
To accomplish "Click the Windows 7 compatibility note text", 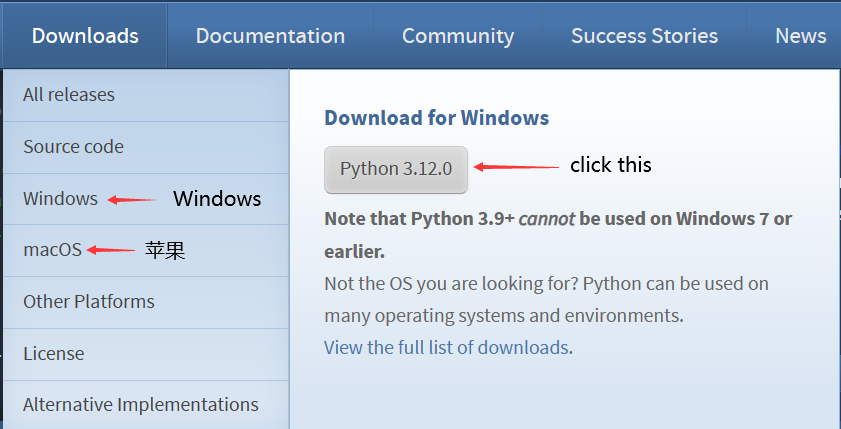I will point(558,235).
